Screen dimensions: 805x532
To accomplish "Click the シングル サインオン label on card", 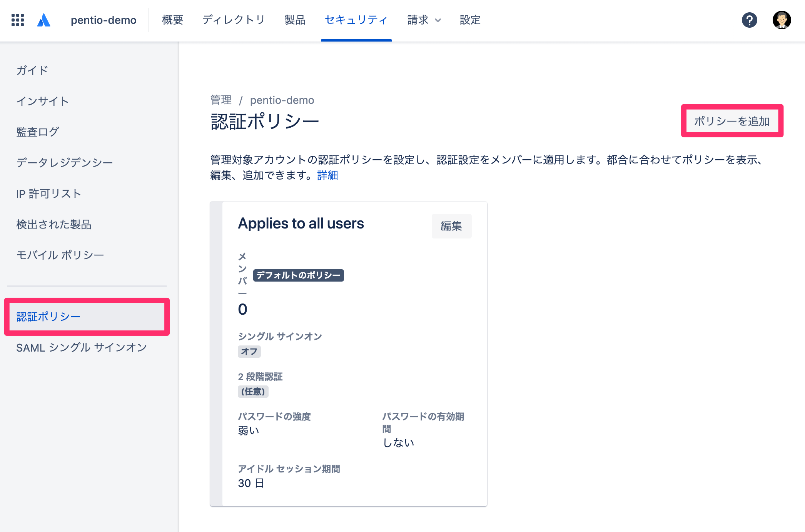I will point(280,336).
